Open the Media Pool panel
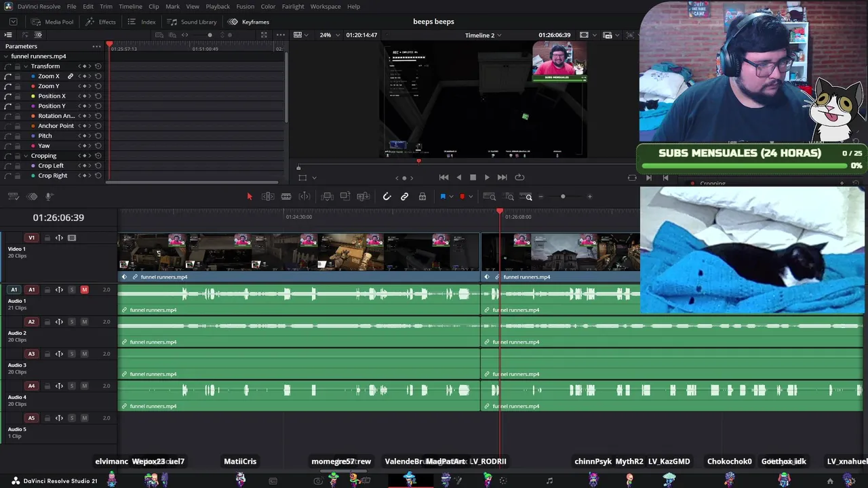The width and height of the screenshot is (868, 488). 53,22
